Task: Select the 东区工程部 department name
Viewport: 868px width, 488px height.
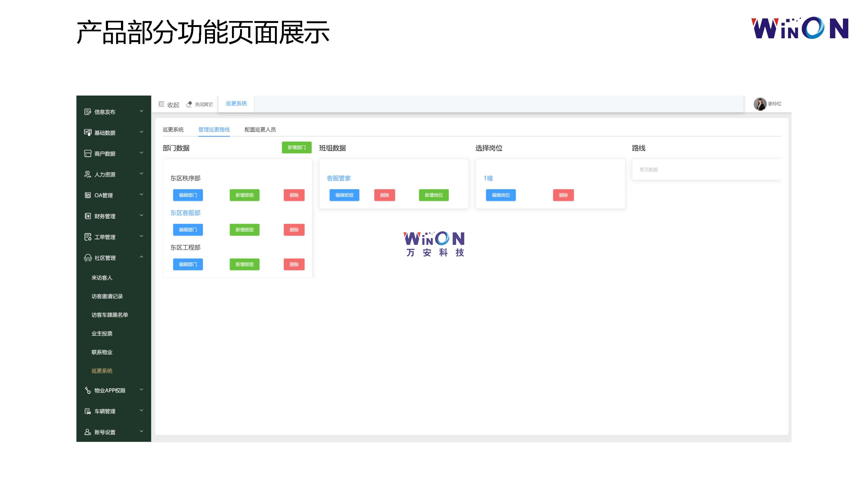Action: (x=185, y=248)
